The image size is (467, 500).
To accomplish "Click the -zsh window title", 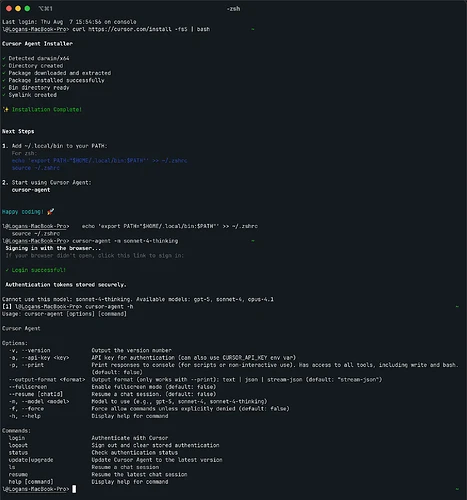I will 233,9.
